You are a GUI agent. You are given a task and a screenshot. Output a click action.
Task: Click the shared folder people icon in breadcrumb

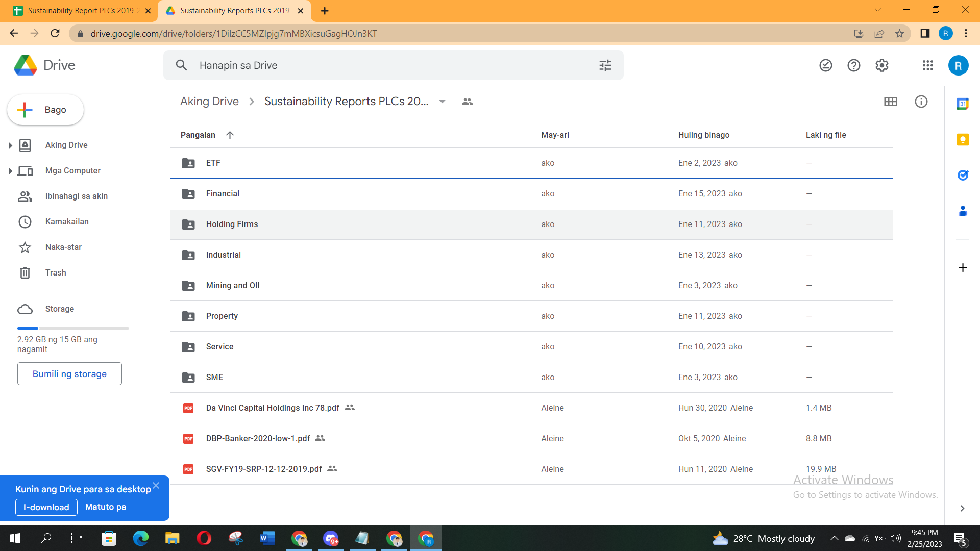pyautogui.click(x=467, y=102)
